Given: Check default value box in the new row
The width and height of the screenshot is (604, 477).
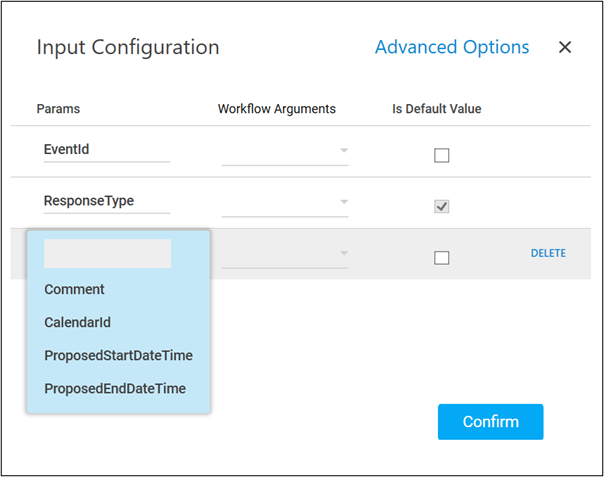Looking at the screenshot, I should click(442, 257).
